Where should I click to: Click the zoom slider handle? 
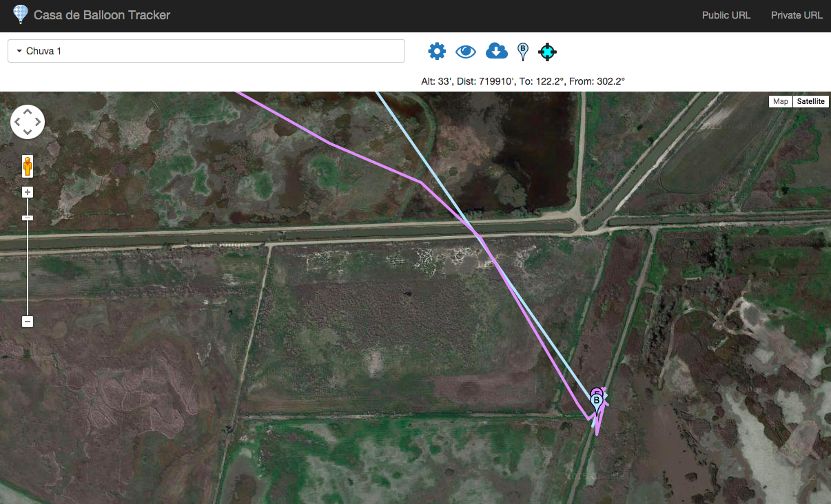27,218
